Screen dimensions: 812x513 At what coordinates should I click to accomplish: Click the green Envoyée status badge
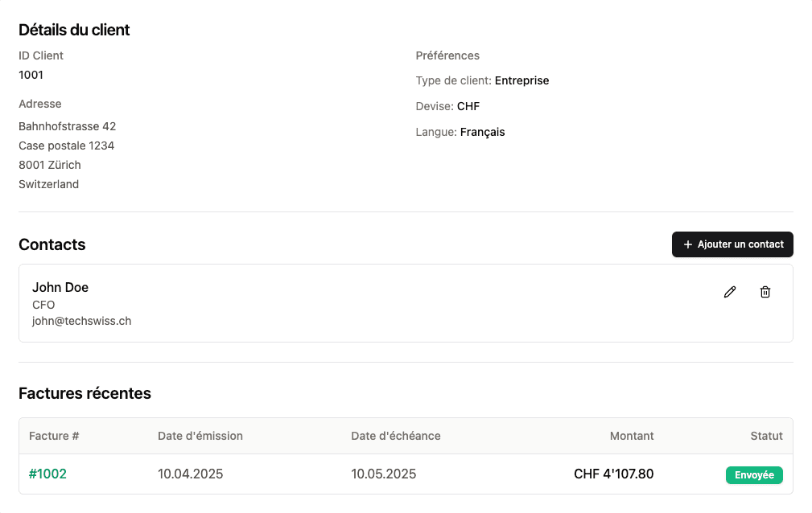click(754, 475)
